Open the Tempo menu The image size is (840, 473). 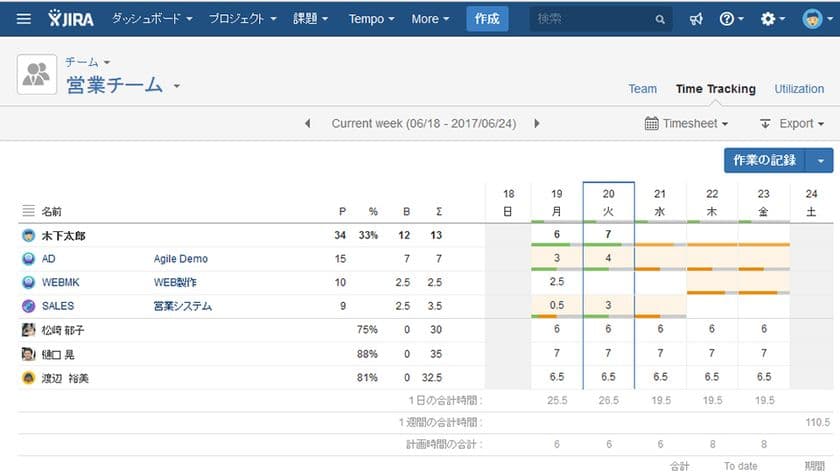pos(371,19)
